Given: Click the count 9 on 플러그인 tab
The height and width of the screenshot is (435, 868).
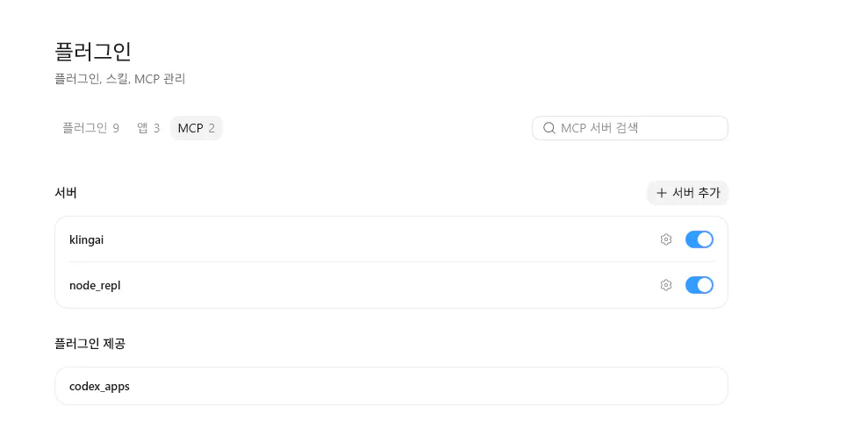Looking at the screenshot, I should [116, 128].
